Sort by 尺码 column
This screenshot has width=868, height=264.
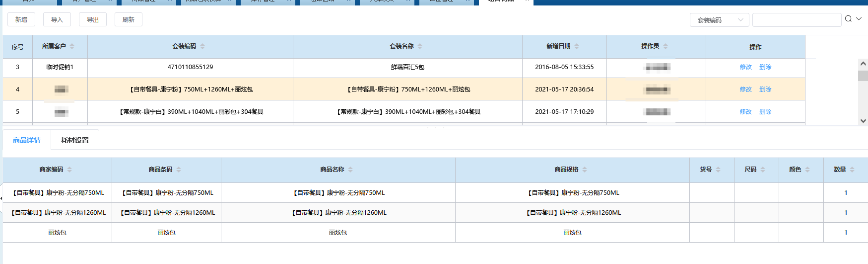coord(763,170)
